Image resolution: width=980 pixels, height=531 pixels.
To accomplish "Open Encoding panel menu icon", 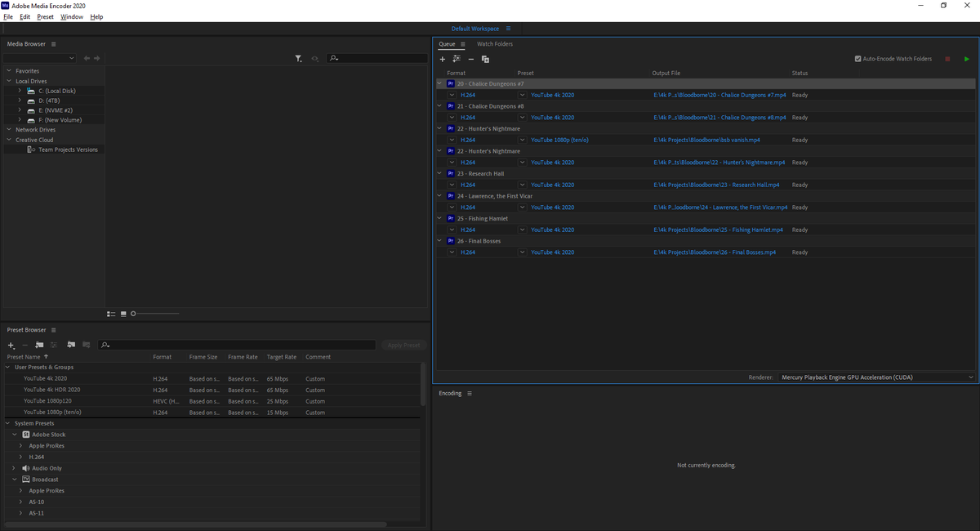I will point(469,393).
